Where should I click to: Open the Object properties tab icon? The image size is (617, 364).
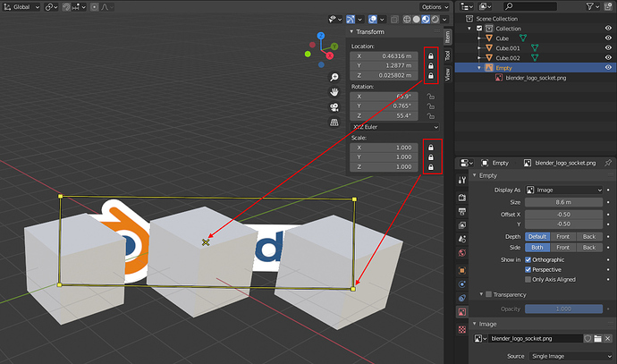click(x=462, y=270)
